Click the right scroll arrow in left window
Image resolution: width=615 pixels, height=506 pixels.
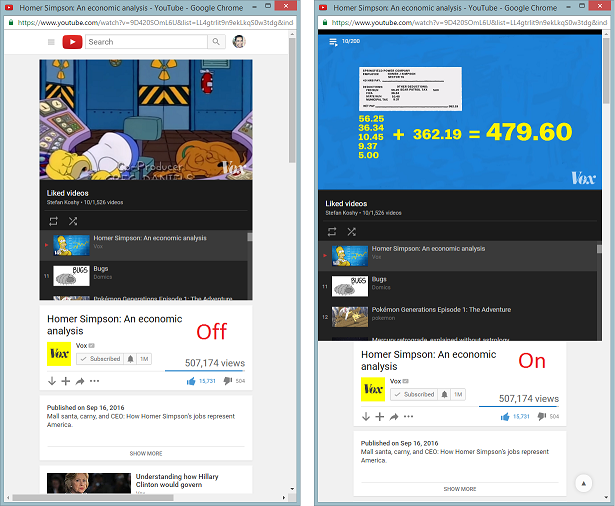[284, 498]
